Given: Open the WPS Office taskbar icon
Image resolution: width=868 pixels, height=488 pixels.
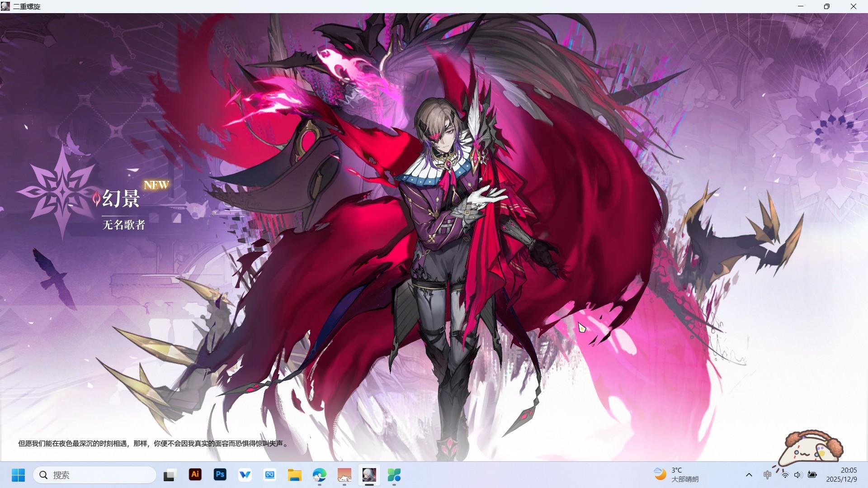Looking at the screenshot, I should pyautogui.click(x=245, y=474).
